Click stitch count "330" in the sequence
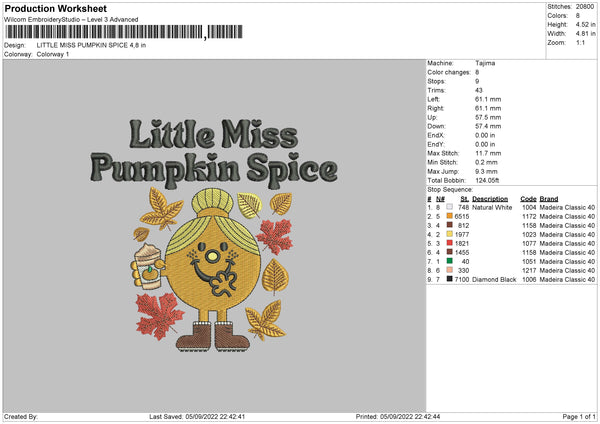Image resolution: width=600 pixels, height=424 pixels. [x=463, y=271]
